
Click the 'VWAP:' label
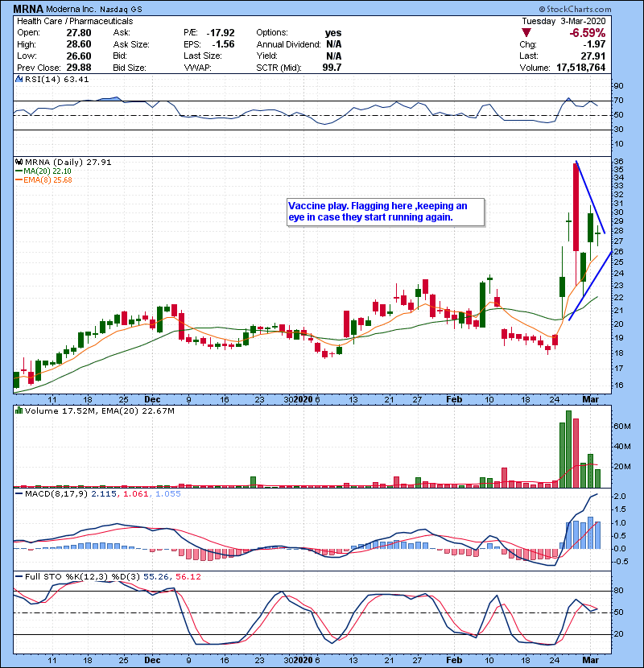198,68
